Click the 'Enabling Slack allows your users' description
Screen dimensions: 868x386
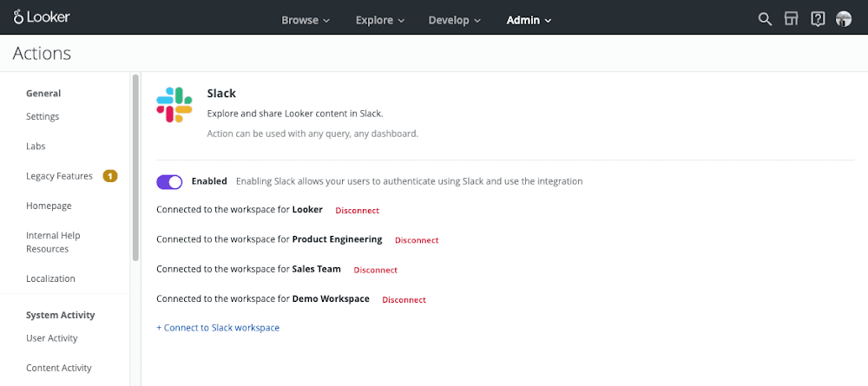coord(409,180)
